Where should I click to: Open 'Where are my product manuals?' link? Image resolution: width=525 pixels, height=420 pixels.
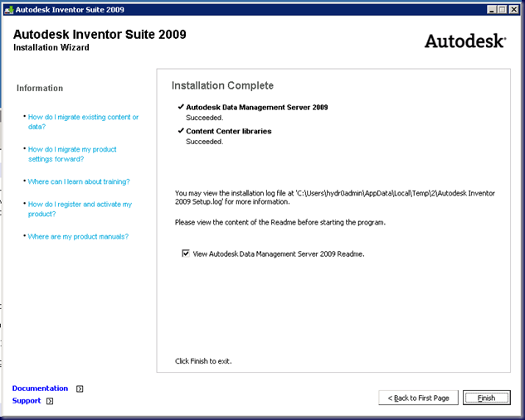[x=78, y=236]
